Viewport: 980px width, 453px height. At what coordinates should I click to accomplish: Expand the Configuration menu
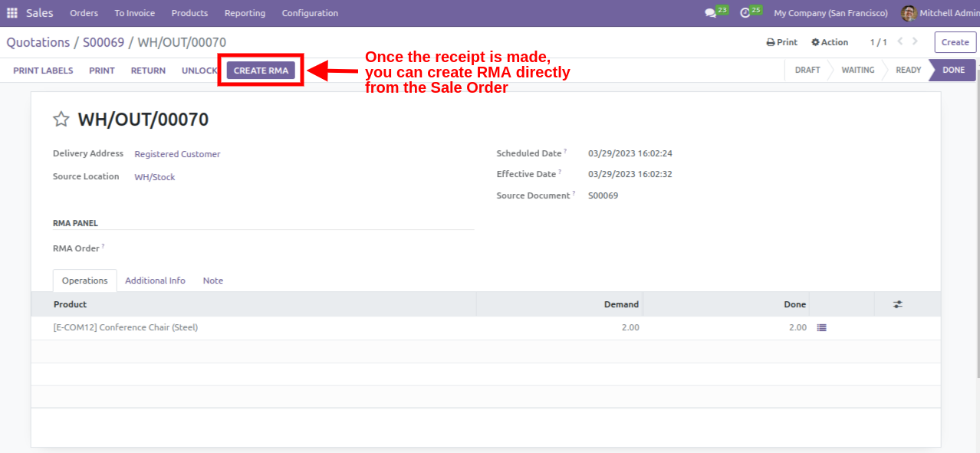(x=310, y=13)
